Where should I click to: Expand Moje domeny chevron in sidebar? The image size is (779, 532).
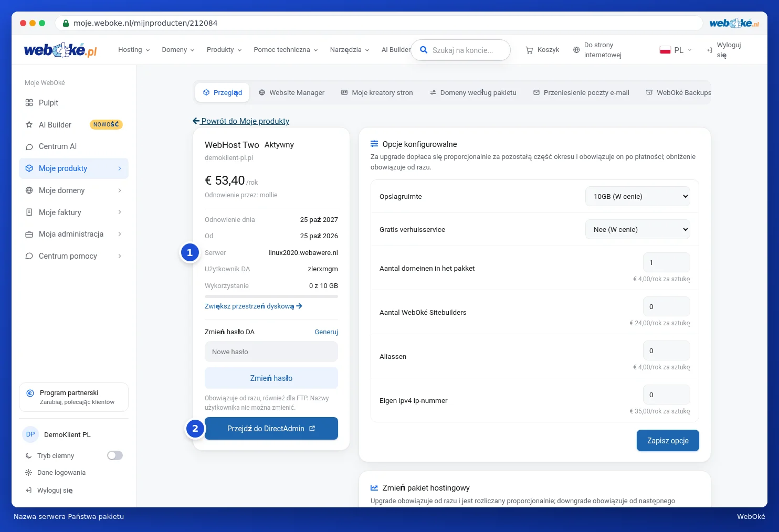pyautogui.click(x=120, y=190)
